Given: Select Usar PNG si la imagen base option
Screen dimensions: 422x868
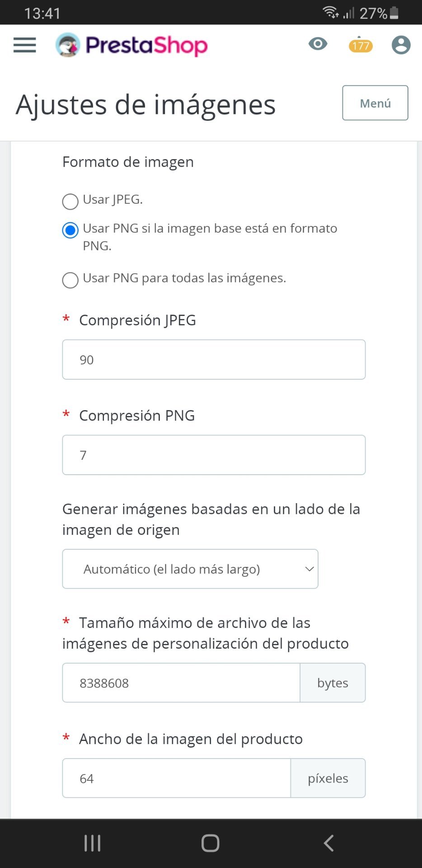Looking at the screenshot, I should tap(70, 230).
